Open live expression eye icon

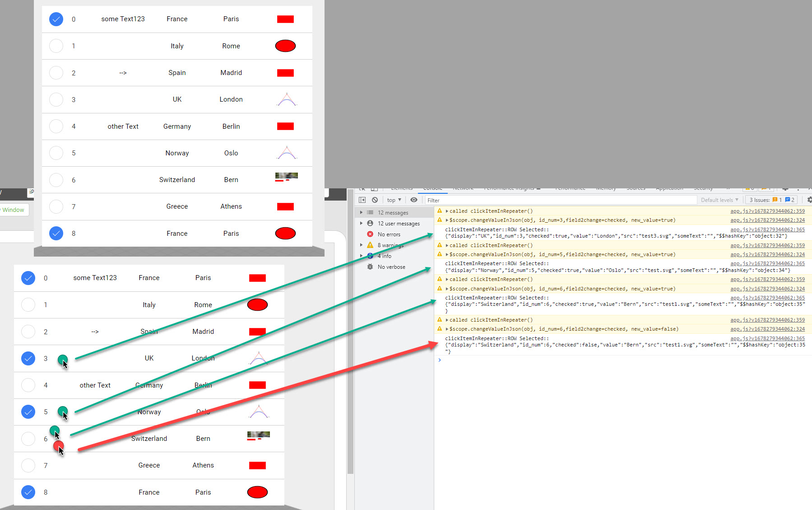414,200
